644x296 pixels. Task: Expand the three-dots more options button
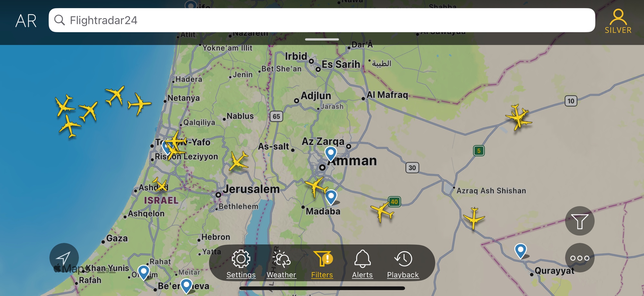(580, 258)
